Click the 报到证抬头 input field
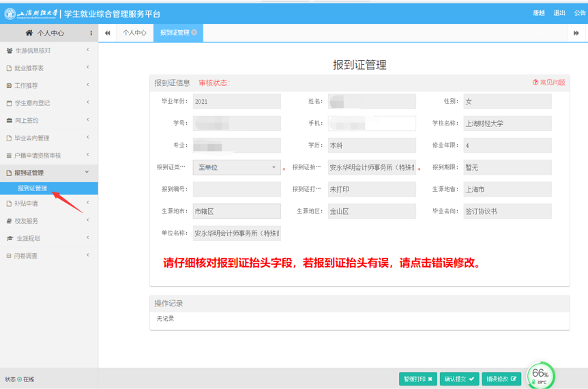 [372, 167]
